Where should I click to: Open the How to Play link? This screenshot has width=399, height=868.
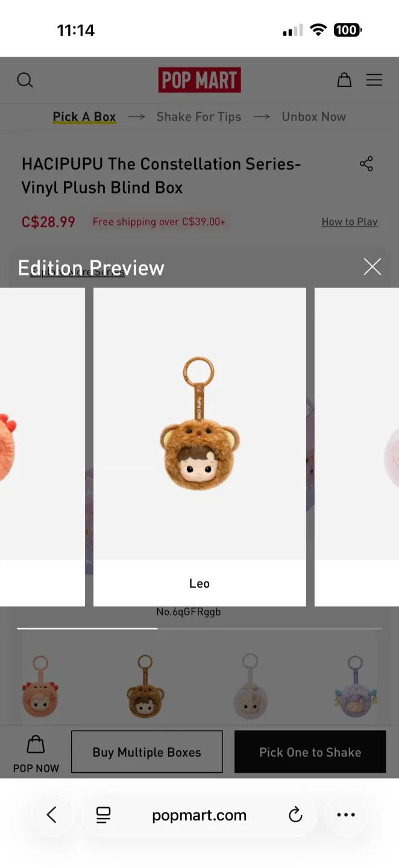[350, 222]
